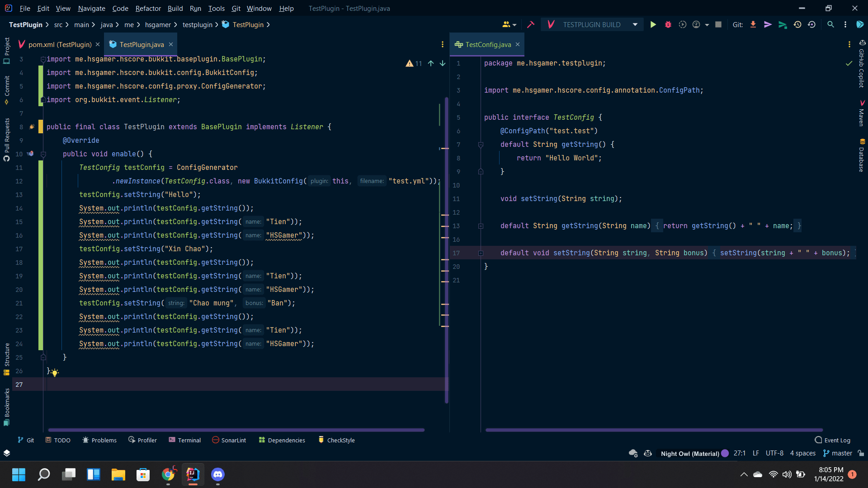Click the Debug bug icon
The width and height of the screenshot is (868, 488).
[668, 25]
